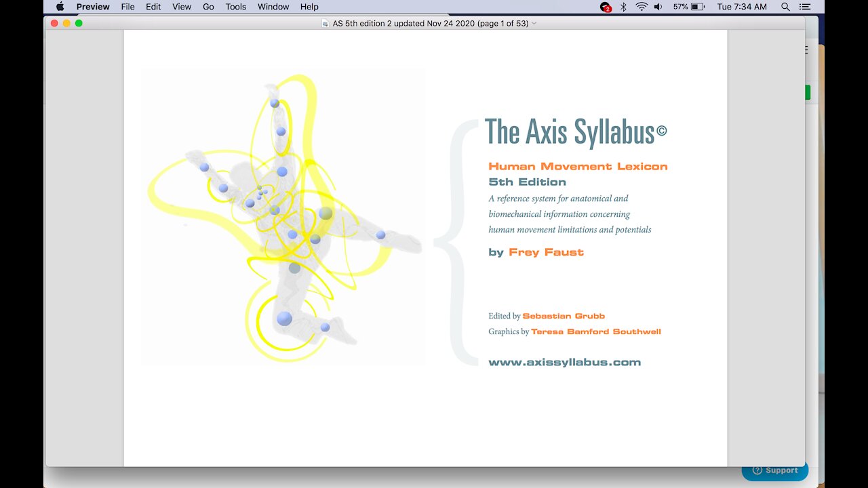Image resolution: width=868 pixels, height=488 pixels.
Task: Minimize the Preview window with yellow button
Action: coord(66,23)
